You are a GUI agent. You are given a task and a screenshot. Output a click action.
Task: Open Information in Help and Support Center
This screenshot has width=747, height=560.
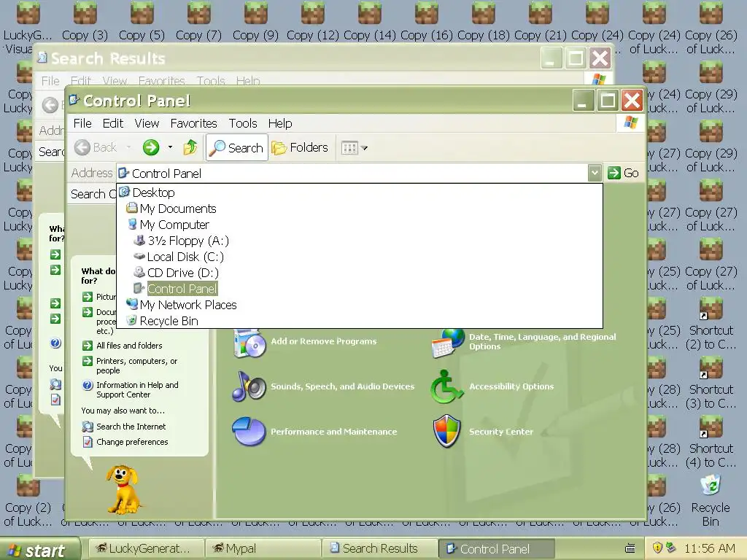[x=137, y=389]
